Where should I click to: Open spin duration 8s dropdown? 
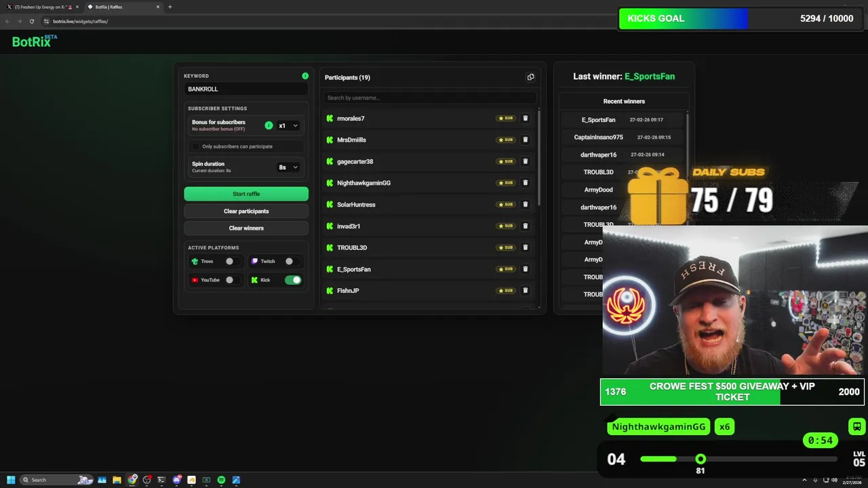click(288, 167)
